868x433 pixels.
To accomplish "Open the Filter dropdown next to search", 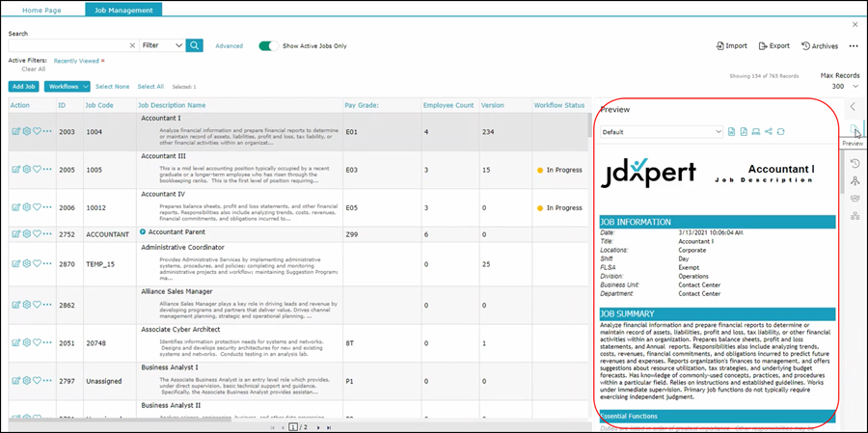I will click(x=161, y=45).
